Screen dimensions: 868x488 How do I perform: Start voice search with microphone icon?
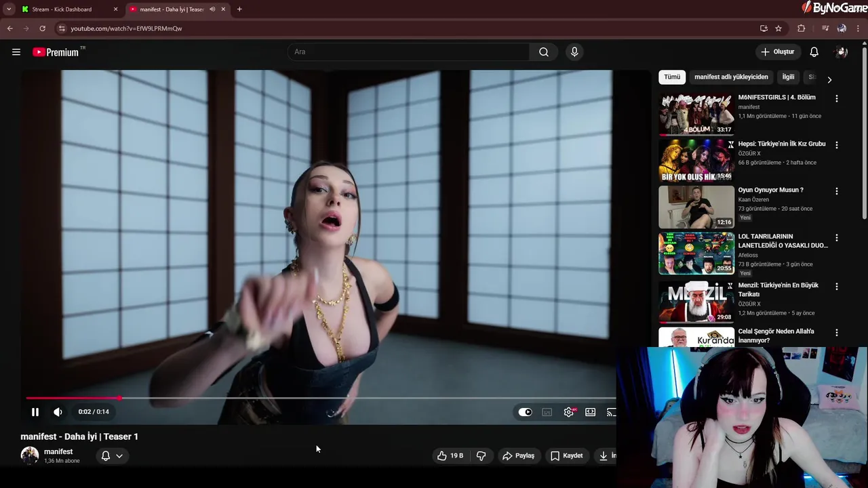coord(574,52)
